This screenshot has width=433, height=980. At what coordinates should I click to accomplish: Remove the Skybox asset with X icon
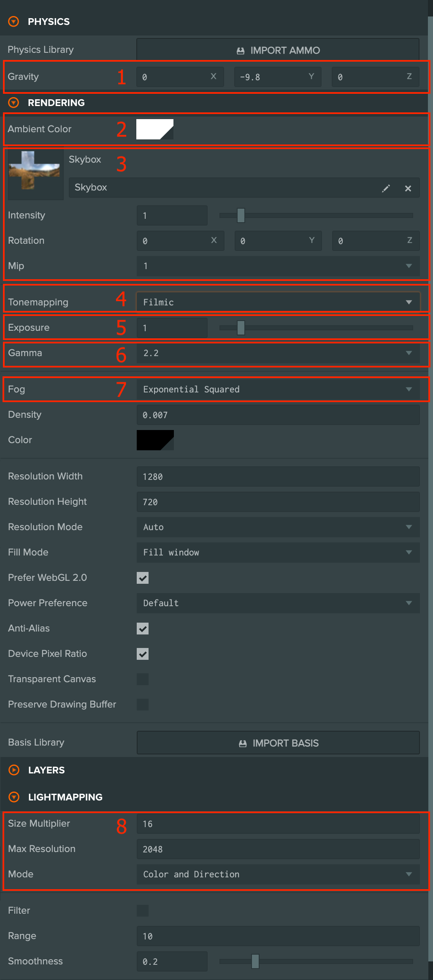click(408, 188)
